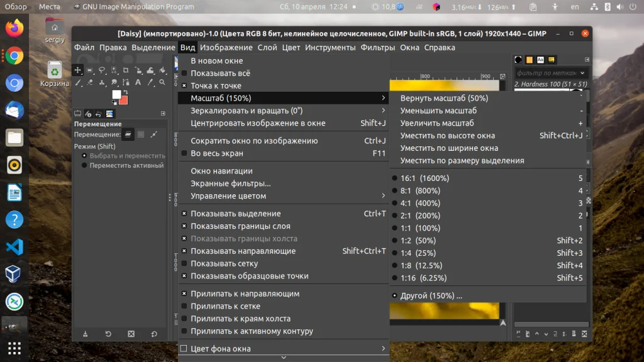Image resolution: width=644 pixels, height=362 pixels.
Task: Select 'Переместить активный' radio button
Action: tap(84, 165)
